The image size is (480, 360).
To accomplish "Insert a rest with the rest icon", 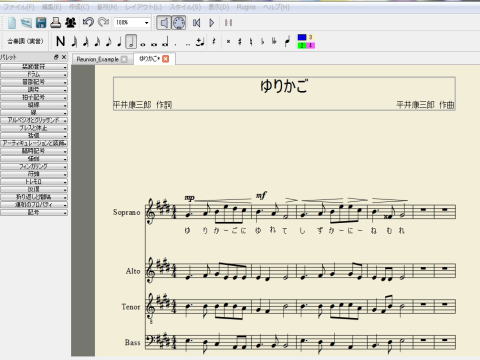I will click(214, 41).
